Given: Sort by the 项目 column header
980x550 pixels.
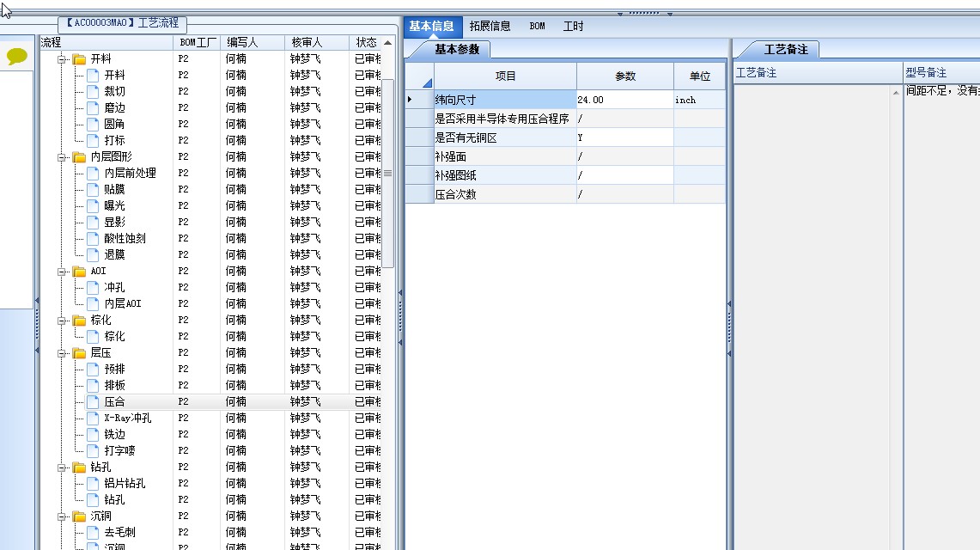Looking at the screenshot, I should click(505, 76).
